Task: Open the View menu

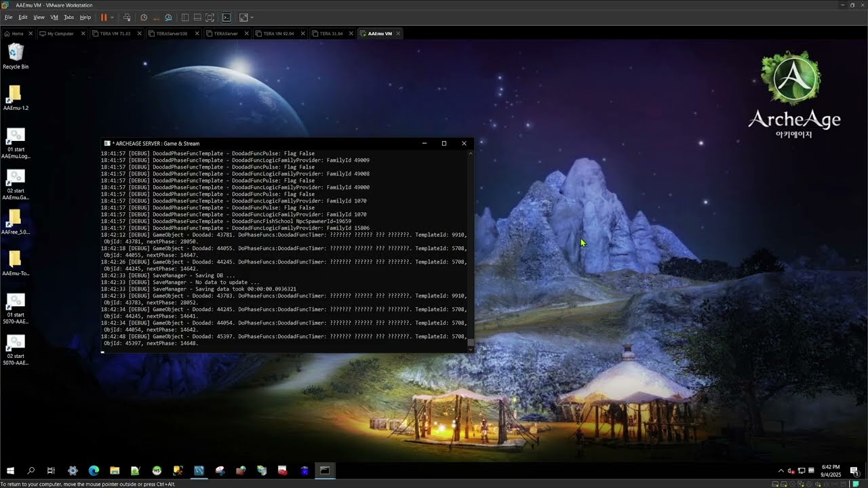Action: (x=39, y=17)
